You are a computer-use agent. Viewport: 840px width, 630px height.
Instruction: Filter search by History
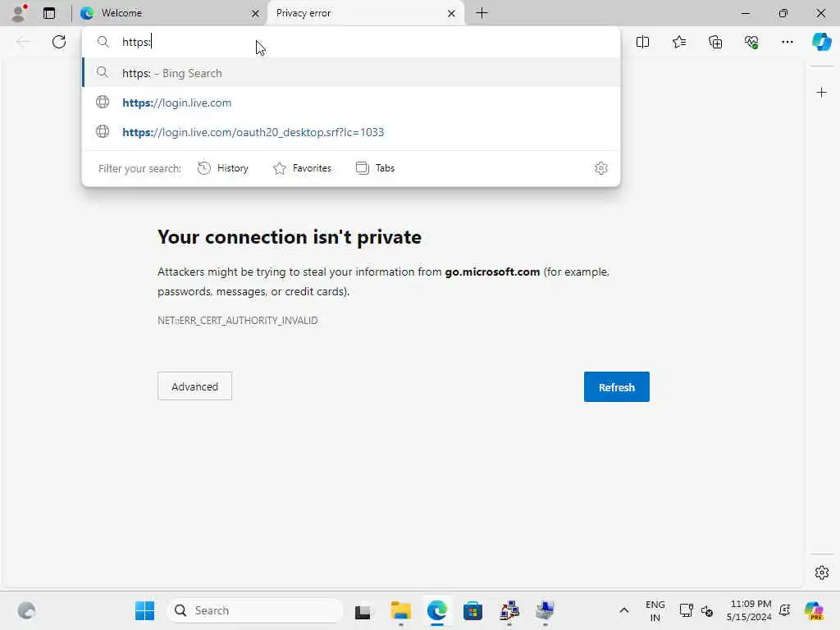(223, 168)
